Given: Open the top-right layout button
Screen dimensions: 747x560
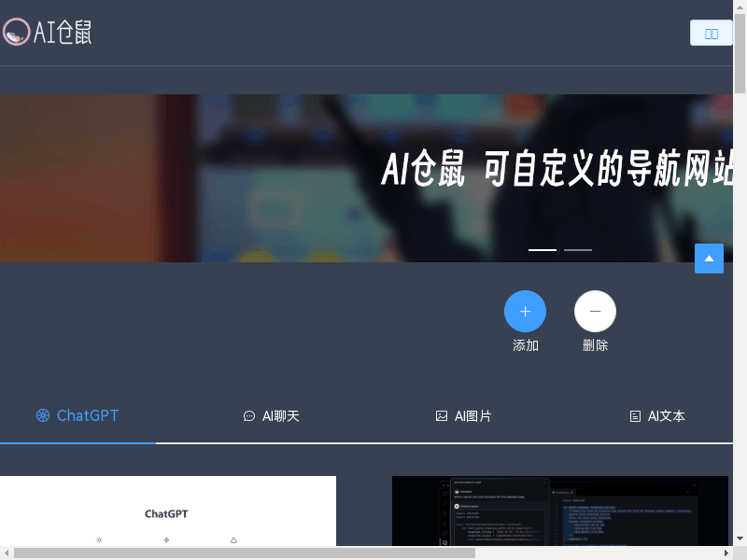Looking at the screenshot, I should 712,33.
